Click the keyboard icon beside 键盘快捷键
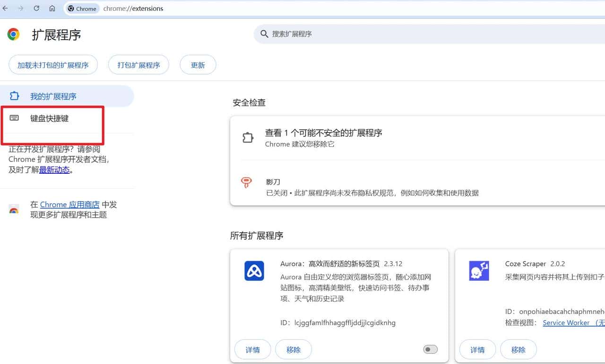This screenshot has width=605, height=364. click(15, 119)
